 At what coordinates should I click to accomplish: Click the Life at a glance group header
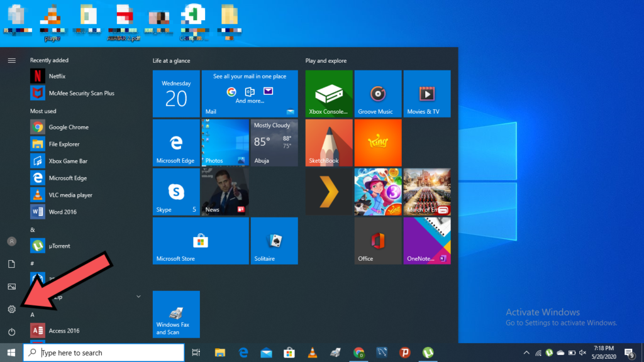pyautogui.click(x=171, y=61)
